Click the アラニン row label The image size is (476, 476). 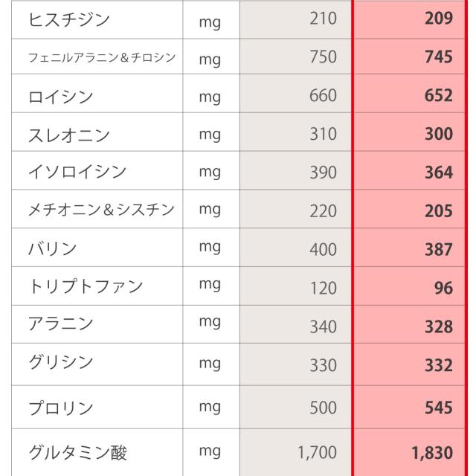pos(61,325)
